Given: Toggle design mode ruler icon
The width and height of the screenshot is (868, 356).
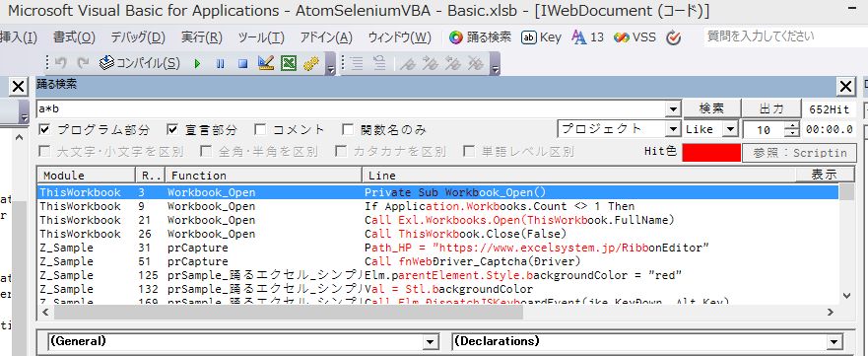Looking at the screenshot, I should (x=266, y=63).
